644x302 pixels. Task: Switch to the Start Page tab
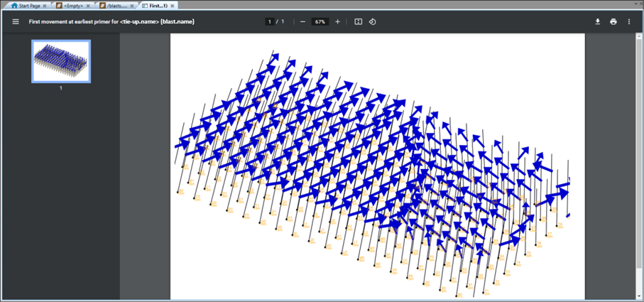(x=28, y=6)
